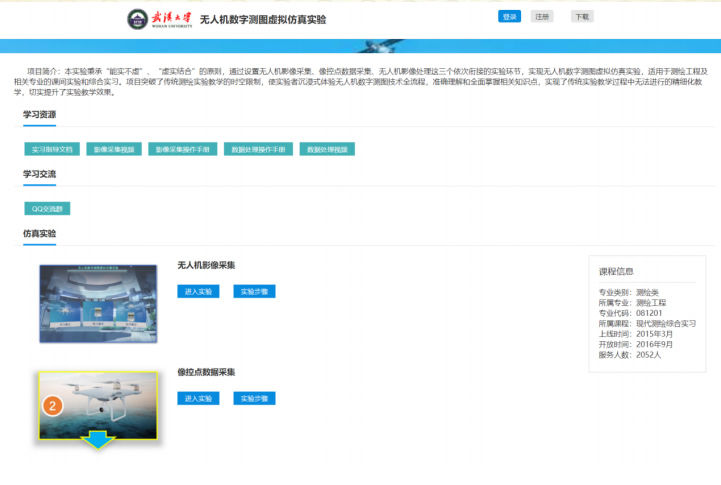Click the 无人机数字测图虚拟仿真实验 site title
The image size is (721, 485).
click(x=263, y=20)
